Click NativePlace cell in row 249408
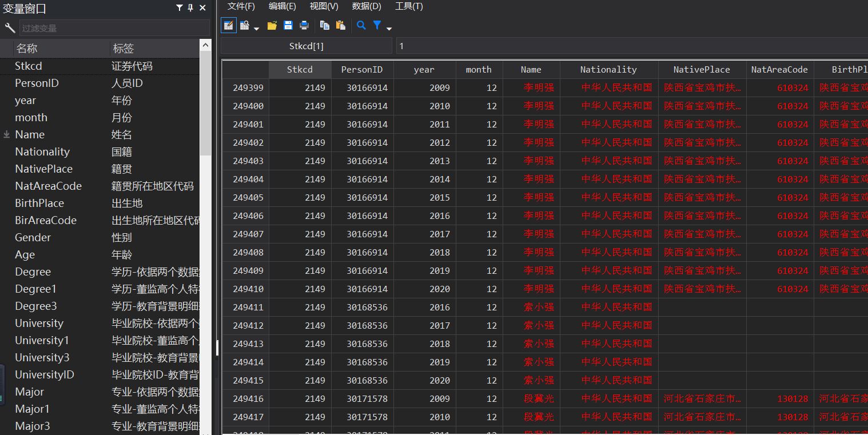 pos(702,253)
